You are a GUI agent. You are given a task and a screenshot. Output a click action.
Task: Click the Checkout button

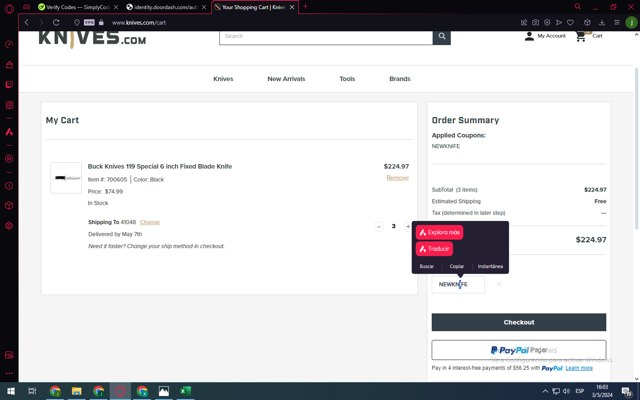click(519, 322)
